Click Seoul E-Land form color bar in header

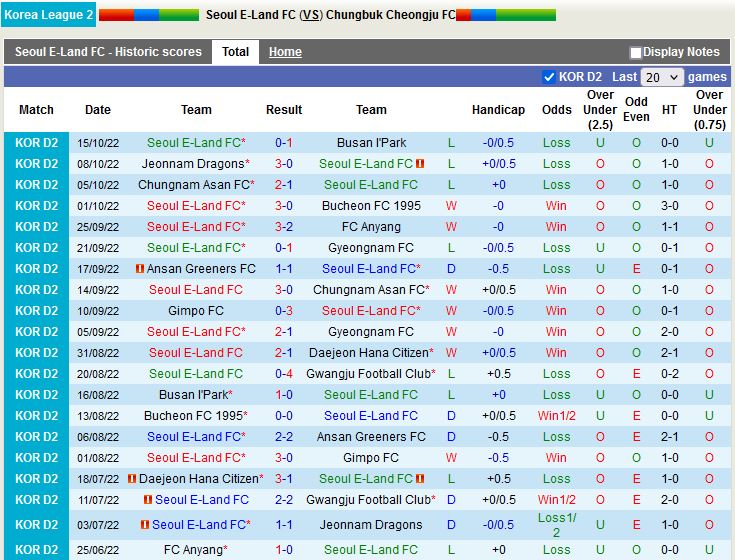(149, 15)
